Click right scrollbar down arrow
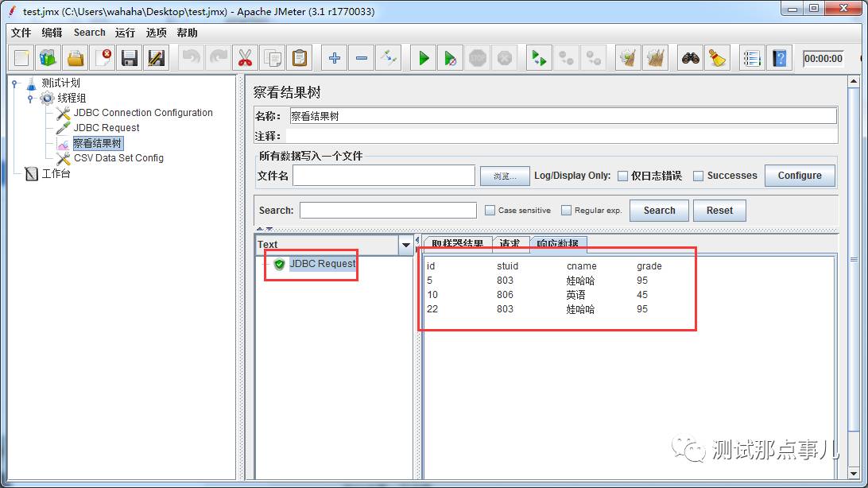This screenshot has width=868, height=488. [x=854, y=474]
